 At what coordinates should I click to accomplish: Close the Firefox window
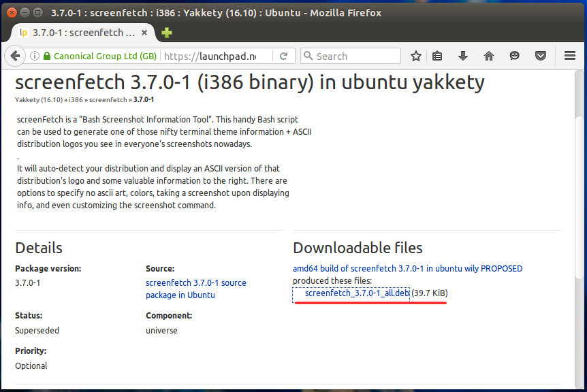[12, 13]
